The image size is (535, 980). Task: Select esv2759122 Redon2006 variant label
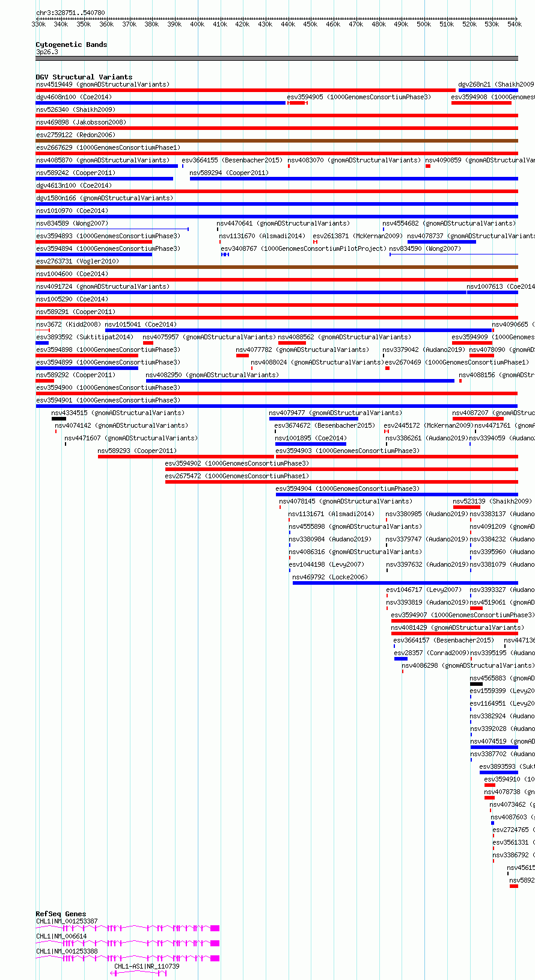click(76, 135)
